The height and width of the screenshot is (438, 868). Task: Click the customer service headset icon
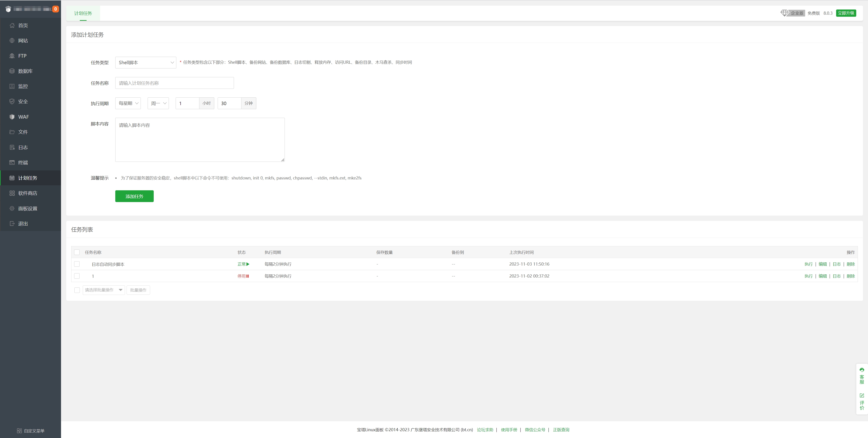pos(862,370)
